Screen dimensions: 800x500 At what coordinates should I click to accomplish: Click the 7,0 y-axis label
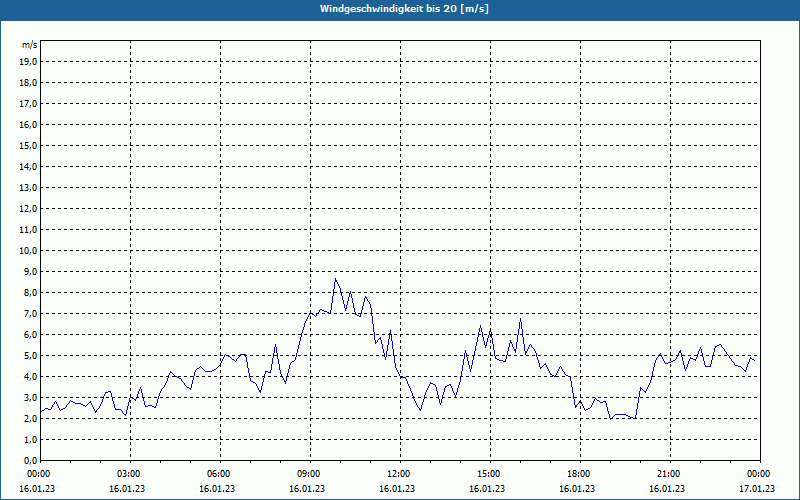click(x=30, y=313)
